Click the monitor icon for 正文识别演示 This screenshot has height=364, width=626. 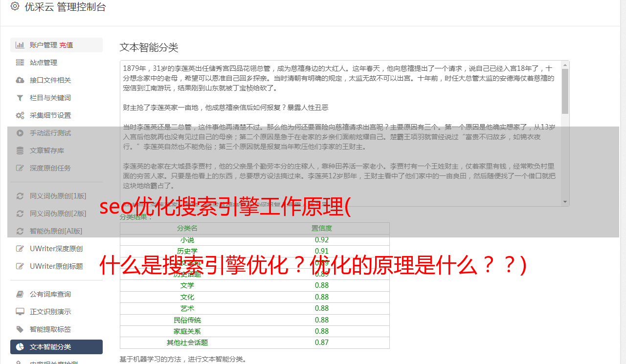tap(20, 312)
